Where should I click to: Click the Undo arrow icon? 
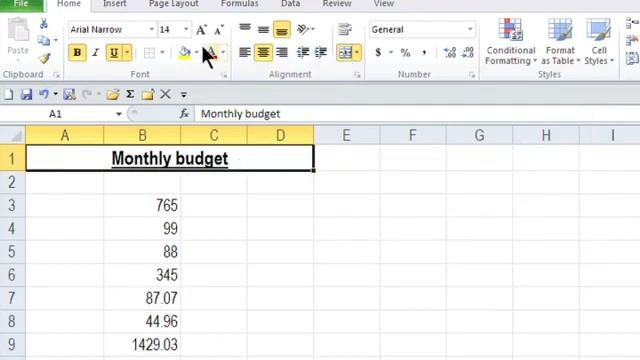44,94
